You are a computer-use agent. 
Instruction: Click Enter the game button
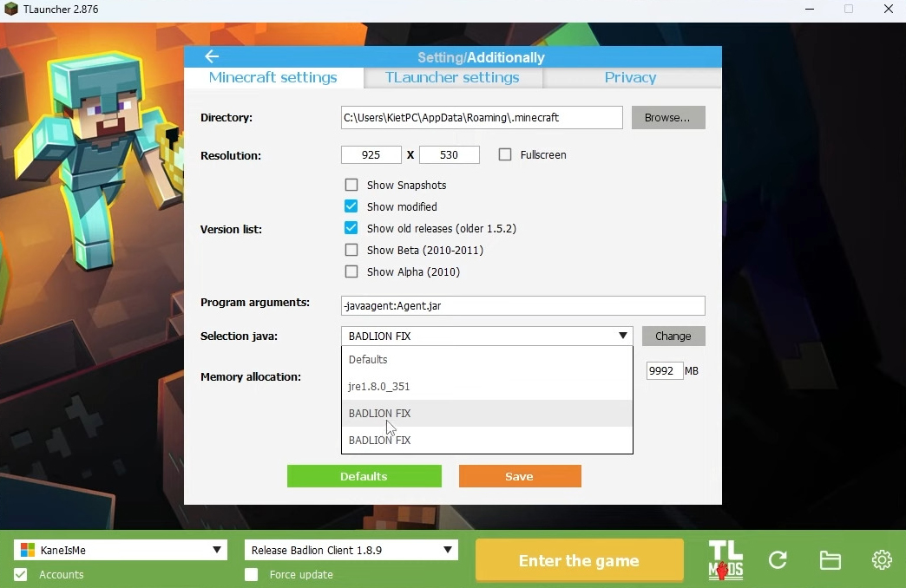(x=580, y=560)
